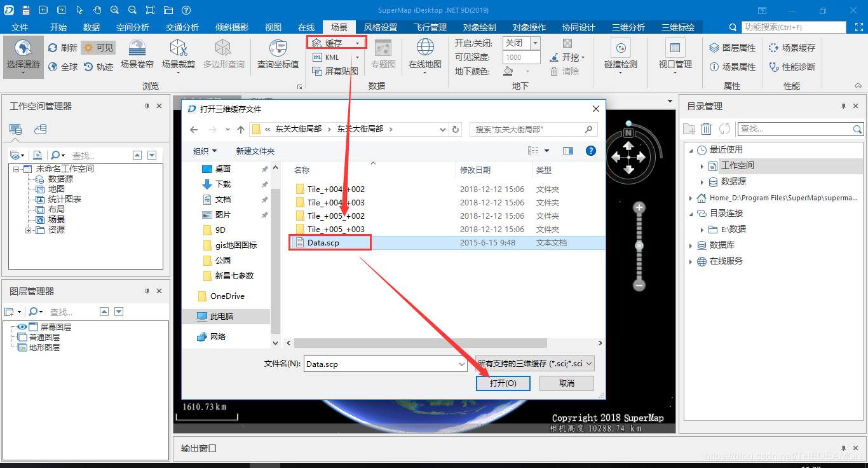Click the 功能搜索 search box
The width and height of the screenshot is (868, 468).
click(794, 27)
